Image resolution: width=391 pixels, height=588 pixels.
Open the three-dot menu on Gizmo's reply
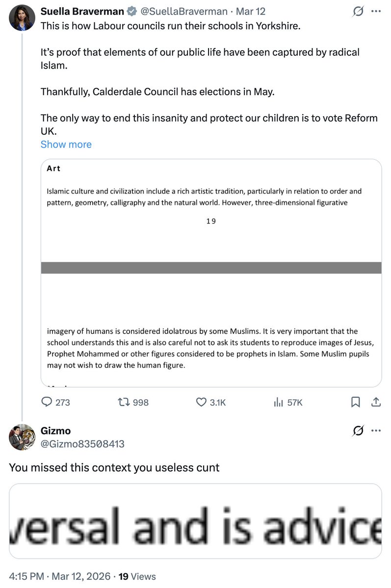[x=376, y=431]
